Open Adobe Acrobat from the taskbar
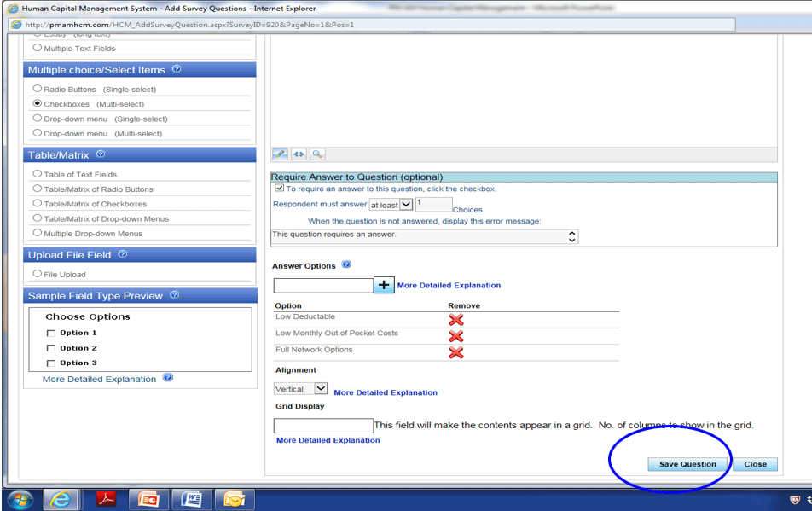The height and width of the screenshot is (511, 812). tap(106, 499)
